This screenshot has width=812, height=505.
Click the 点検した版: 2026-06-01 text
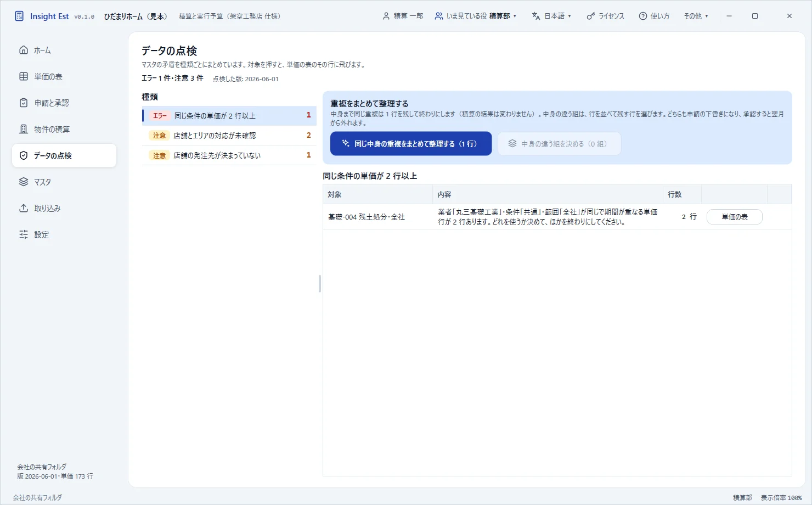tap(245, 79)
